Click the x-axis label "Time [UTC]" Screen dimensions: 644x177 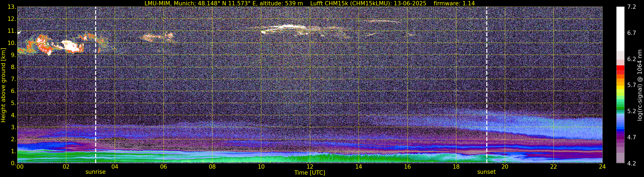[310, 172]
